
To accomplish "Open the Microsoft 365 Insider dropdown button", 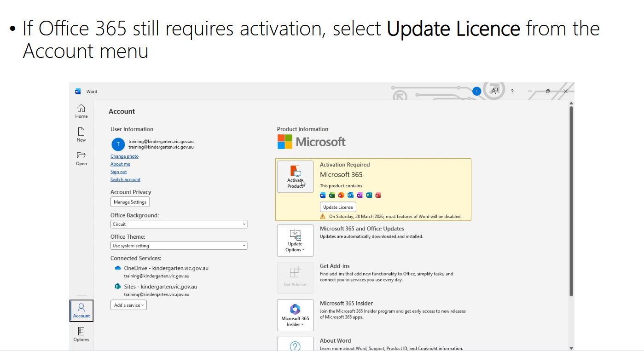I will click(x=295, y=315).
